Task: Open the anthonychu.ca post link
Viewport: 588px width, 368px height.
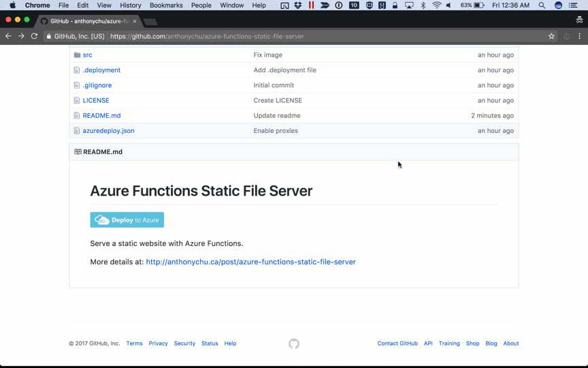Action: (251, 262)
